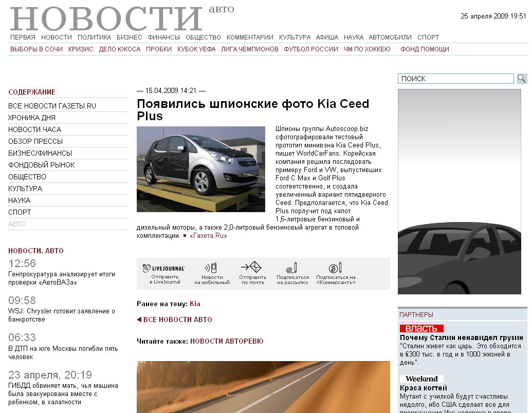Go to the БИЗНЕС section
This screenshot has height=413, width=532.
tap(129, 37)
